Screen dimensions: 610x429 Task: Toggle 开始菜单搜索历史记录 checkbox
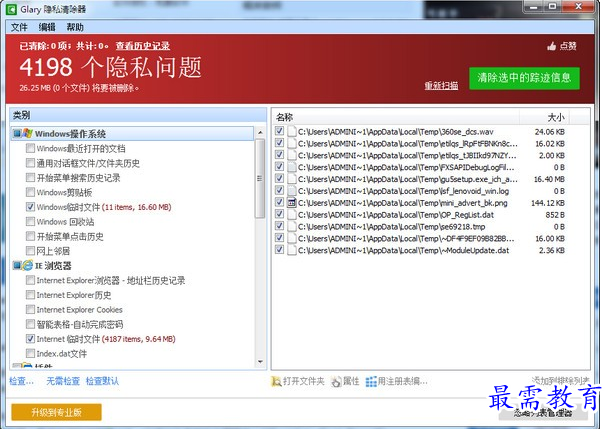pyautogui.click(x=30, y=177)
